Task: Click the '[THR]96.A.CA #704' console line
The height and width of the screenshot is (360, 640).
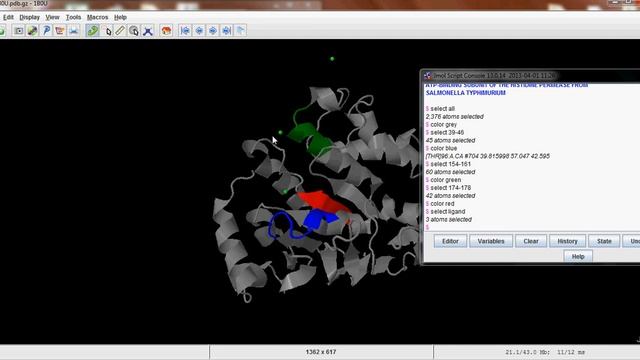Action: tap(487, 156)
